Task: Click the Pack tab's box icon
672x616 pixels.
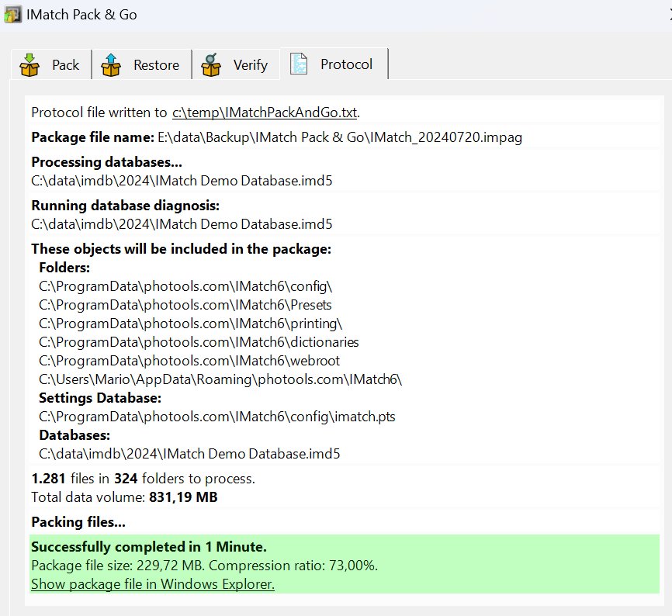Action: coord(29,65)
